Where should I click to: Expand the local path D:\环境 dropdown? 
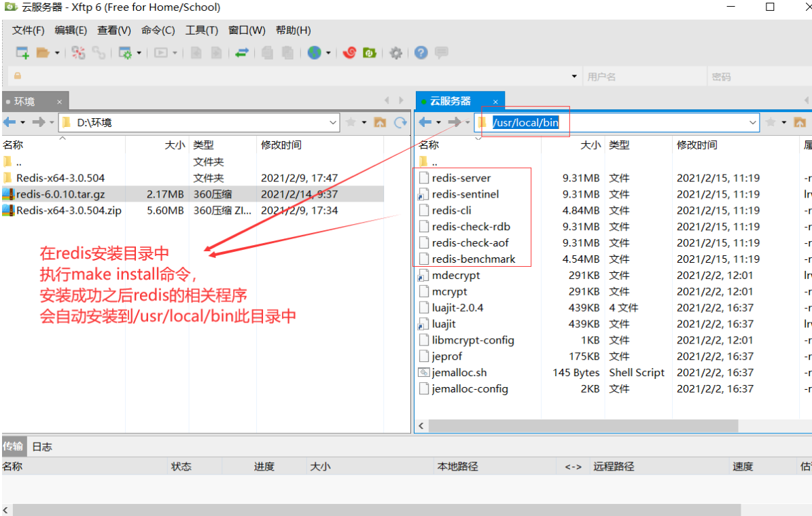point(333,123)
